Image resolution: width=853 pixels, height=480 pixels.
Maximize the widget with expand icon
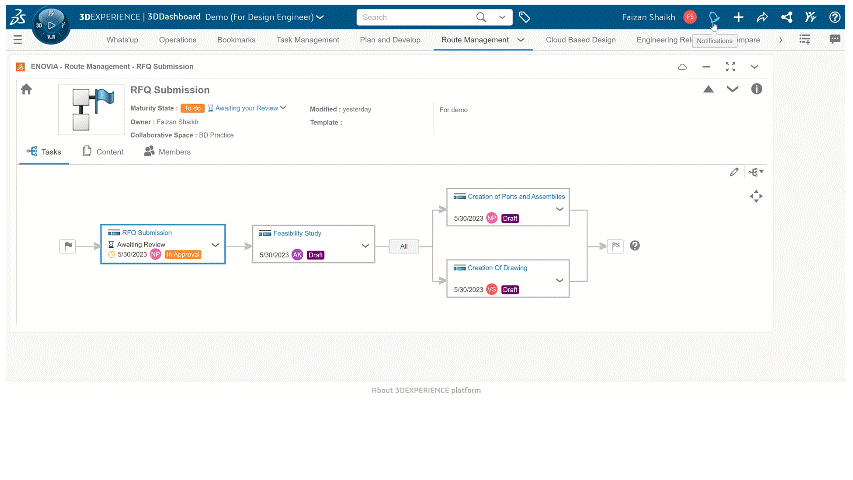(730, 66)
